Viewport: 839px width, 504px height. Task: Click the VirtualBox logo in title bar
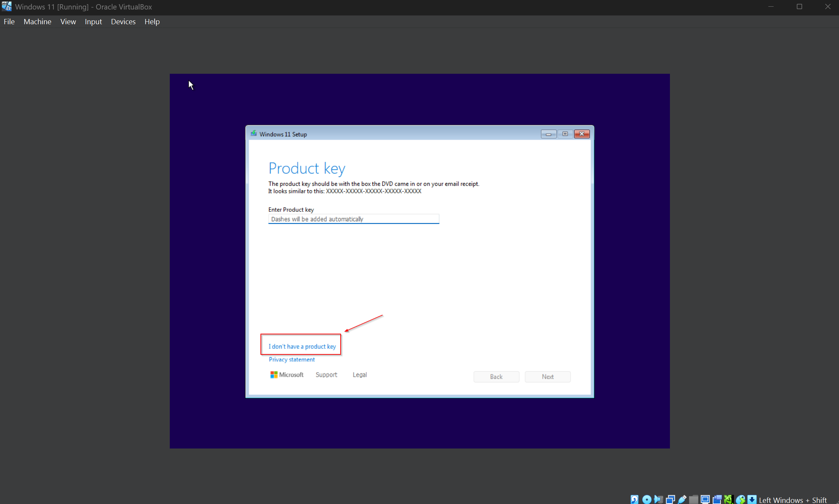point(7,6)
